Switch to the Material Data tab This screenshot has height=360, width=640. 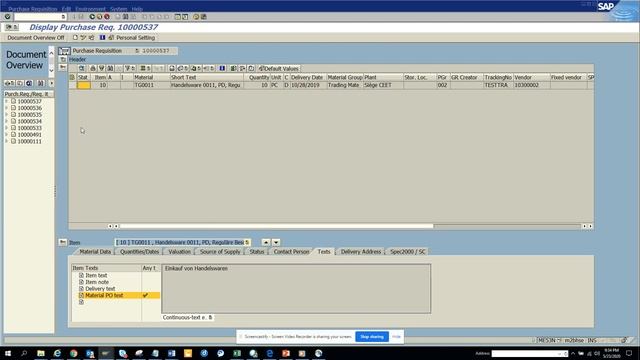click(x=95, y=252)
